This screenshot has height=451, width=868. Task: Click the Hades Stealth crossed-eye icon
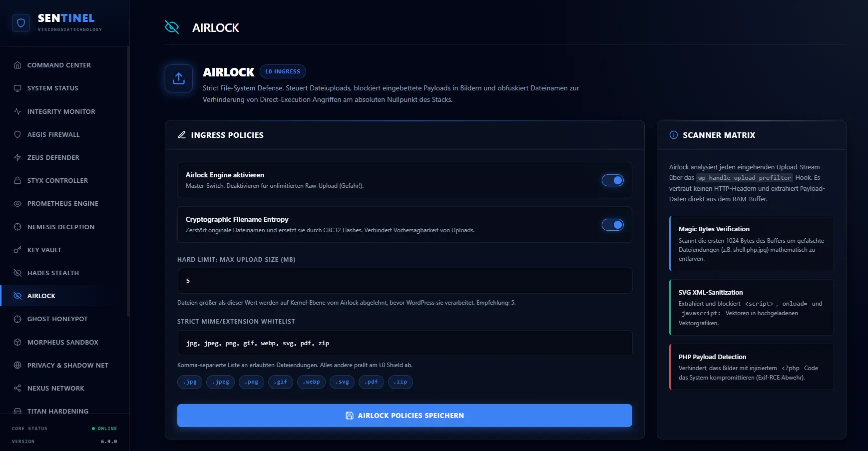17,273
